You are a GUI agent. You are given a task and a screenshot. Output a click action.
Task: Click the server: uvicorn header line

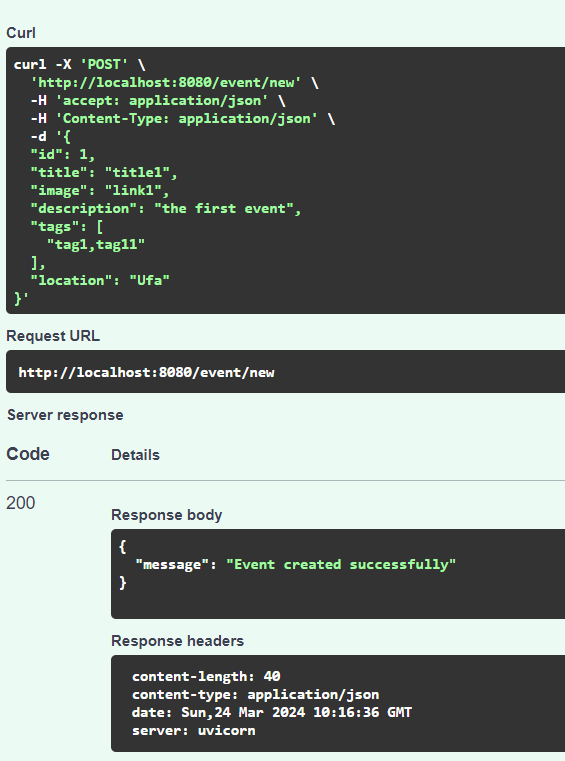coord(194,730)
